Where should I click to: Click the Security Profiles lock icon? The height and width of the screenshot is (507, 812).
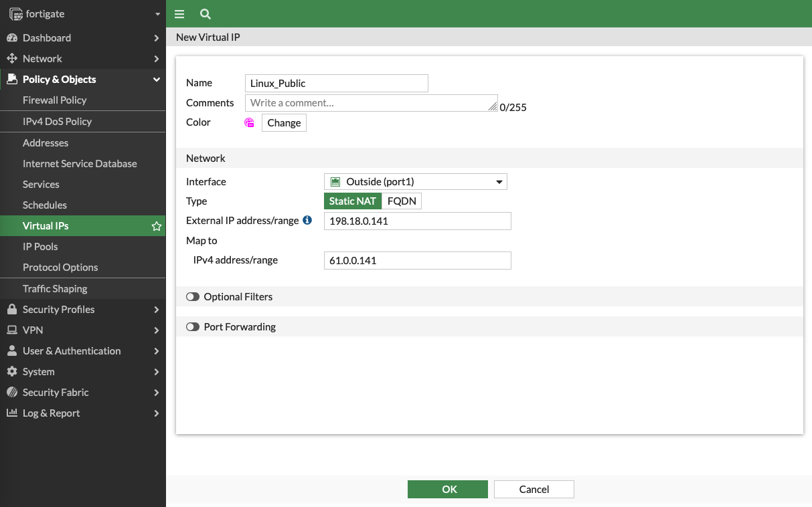(x=11, y=310)
